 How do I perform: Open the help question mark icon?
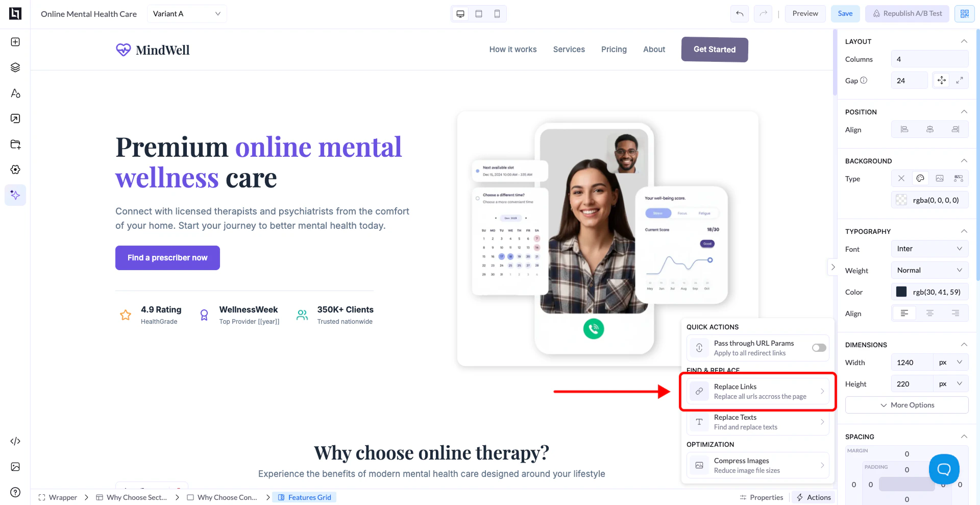pos(15,492)
